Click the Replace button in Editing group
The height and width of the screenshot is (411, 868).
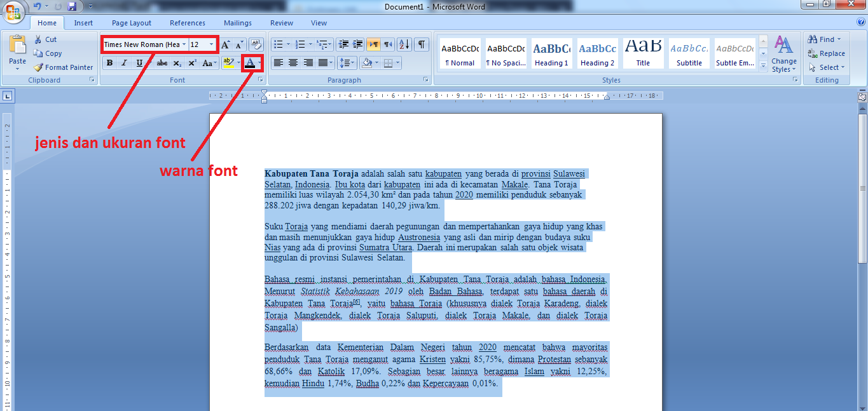click(826, 53)
